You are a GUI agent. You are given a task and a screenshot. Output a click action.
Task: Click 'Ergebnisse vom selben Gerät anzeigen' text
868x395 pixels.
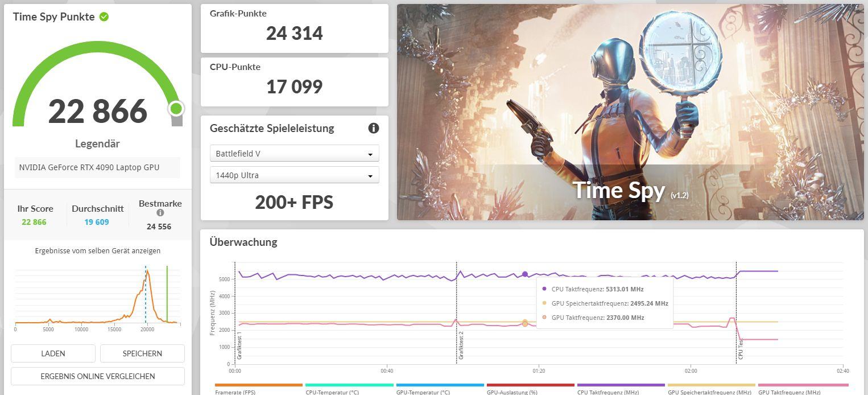pyautogui.click(x=98, y=251)
